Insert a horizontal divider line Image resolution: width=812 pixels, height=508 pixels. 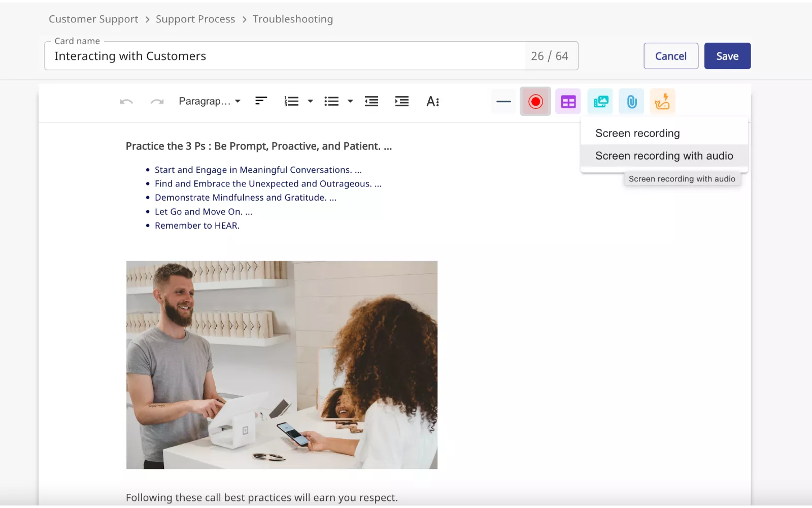pyautogui.click(x=503, y=102)
